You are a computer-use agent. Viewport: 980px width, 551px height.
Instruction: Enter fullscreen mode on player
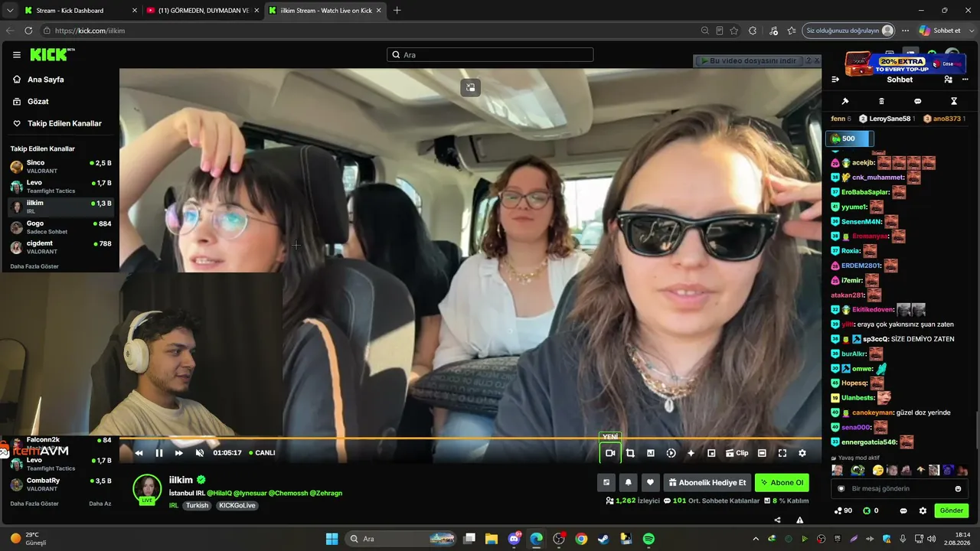[x=782, y=453]
